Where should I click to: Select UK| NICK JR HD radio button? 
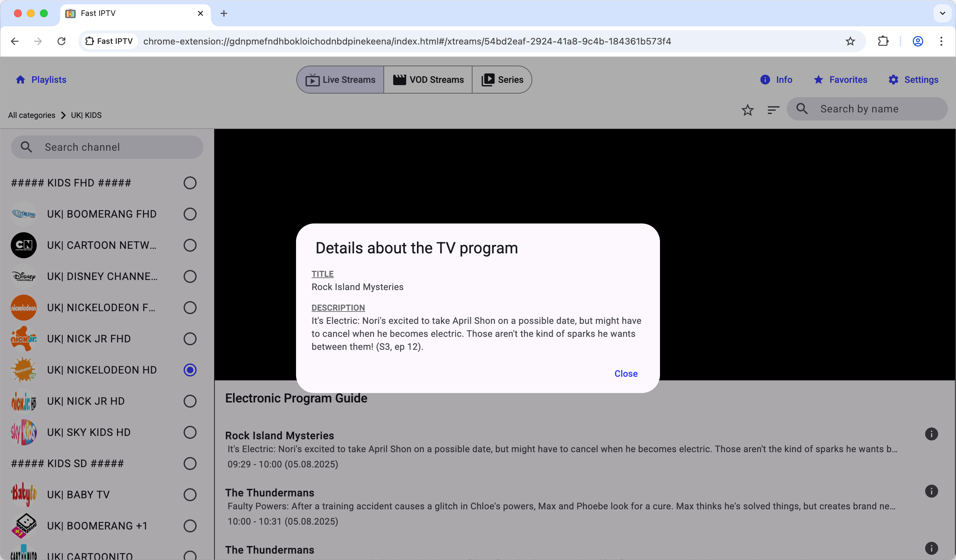click(190, 401)
